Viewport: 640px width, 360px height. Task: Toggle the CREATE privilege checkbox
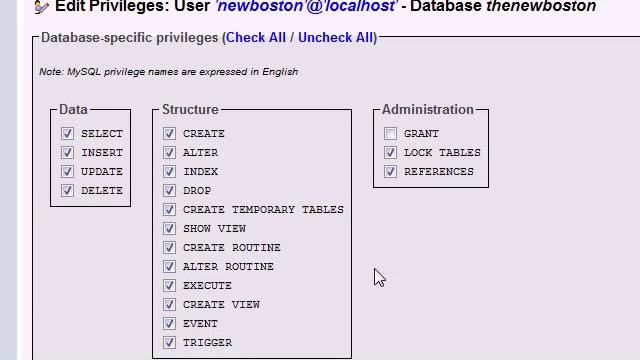[169, 133]
